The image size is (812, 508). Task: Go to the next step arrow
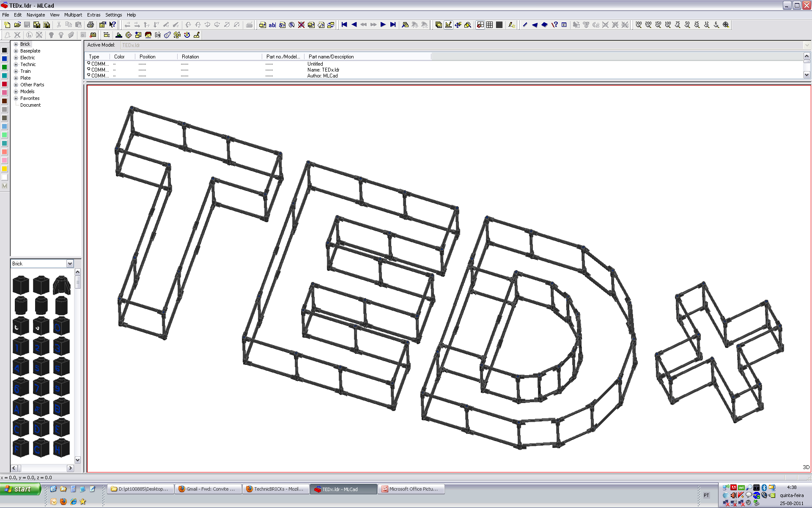click(x=383, y=25)
